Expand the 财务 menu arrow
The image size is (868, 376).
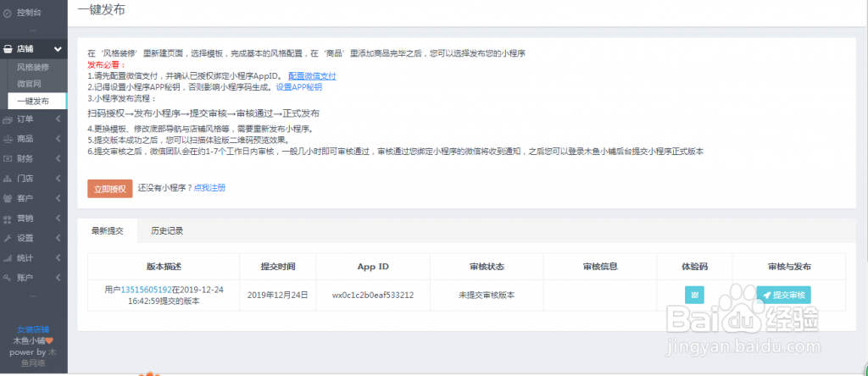pyautogui.click(x=58, y=158)
